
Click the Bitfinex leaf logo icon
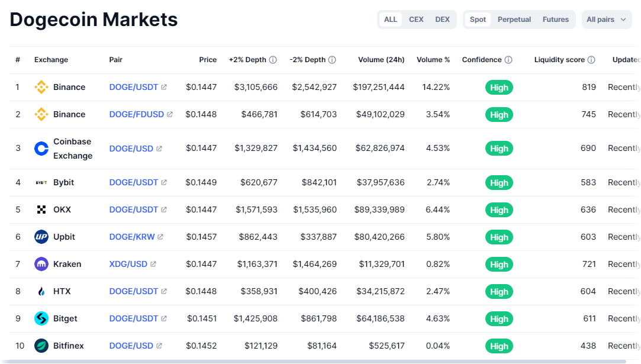click(x=41, y=346)
